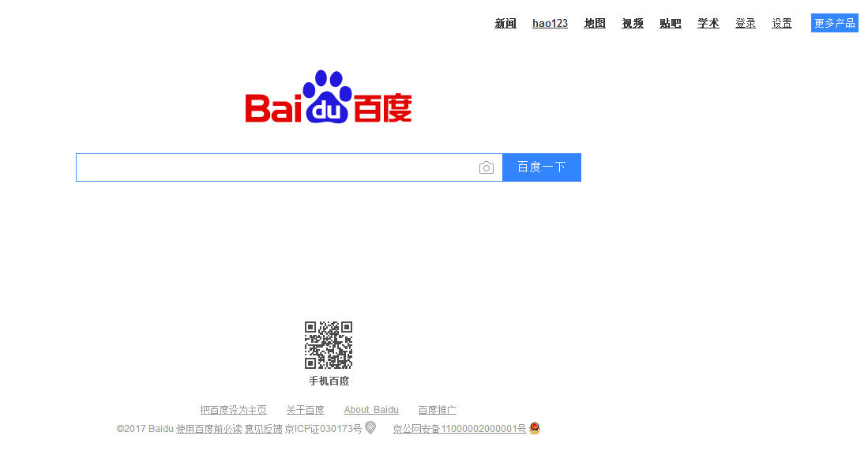Screen dimensions: 868x451
Task: Click inside the Baidu search input box
Action: 276,167
